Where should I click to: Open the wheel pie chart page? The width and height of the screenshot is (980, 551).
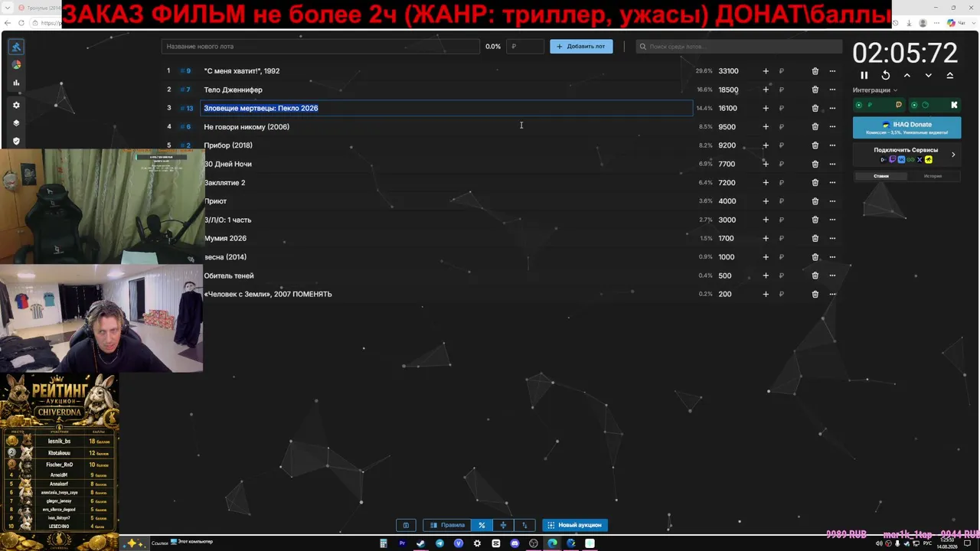tap(16, 65)
